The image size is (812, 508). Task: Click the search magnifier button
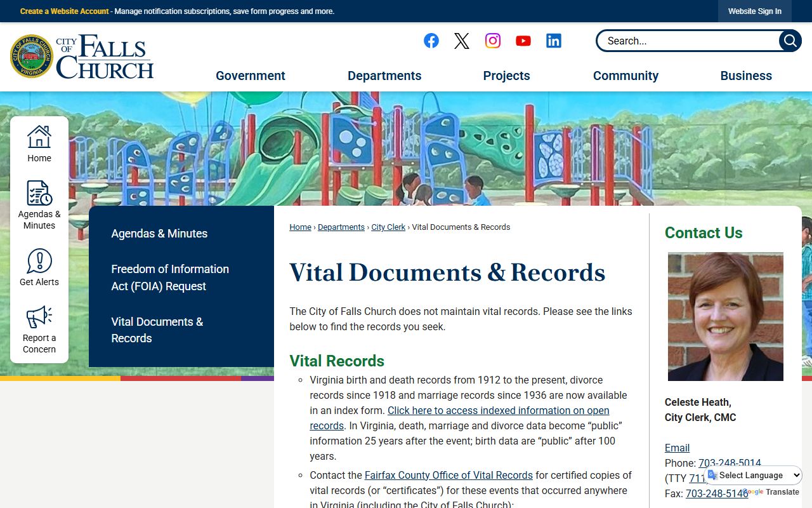point(790,41)
